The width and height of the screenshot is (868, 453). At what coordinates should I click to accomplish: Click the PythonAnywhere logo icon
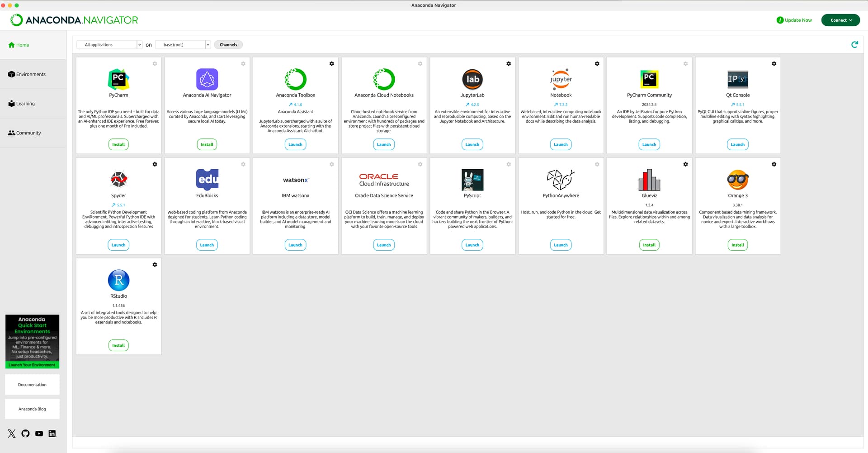(x=561, y=180)
